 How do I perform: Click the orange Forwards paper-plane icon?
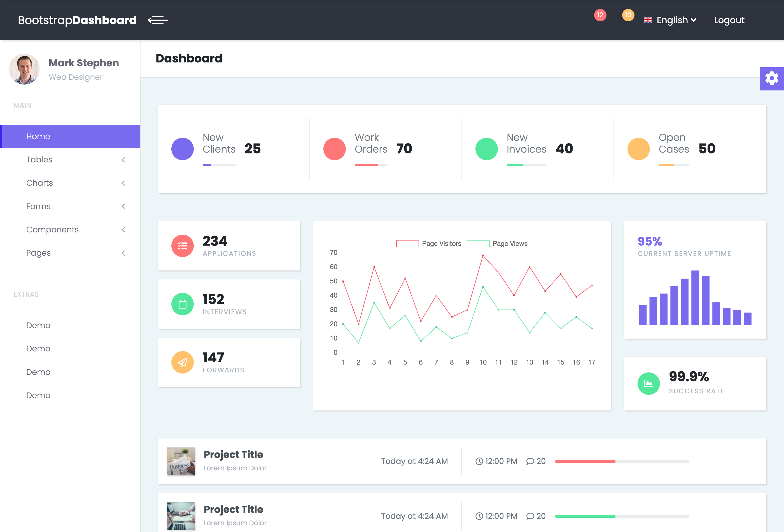coord(183,362)
